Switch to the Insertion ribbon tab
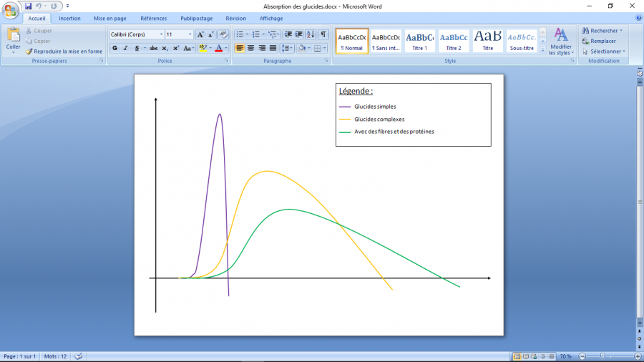The image size is (644, 362). click(69, 18)
